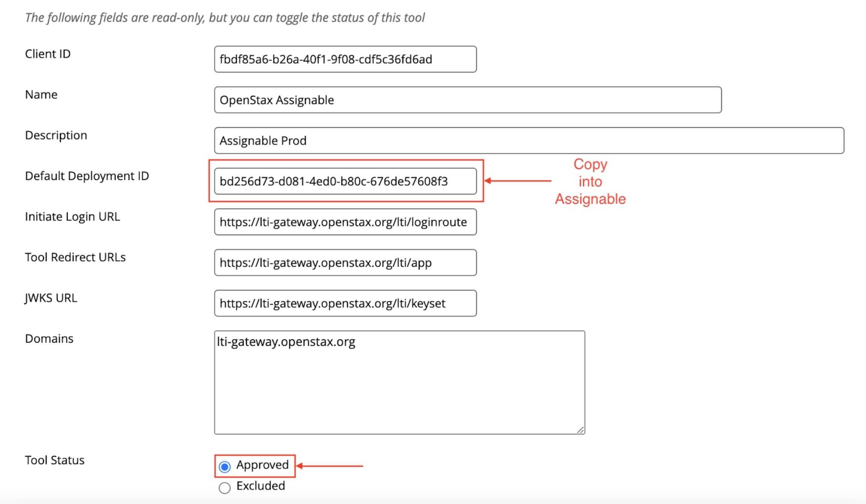Click the keyset URL text
Image resolution: width=866 pixels, height=504 pixels.
click(332, 303)
